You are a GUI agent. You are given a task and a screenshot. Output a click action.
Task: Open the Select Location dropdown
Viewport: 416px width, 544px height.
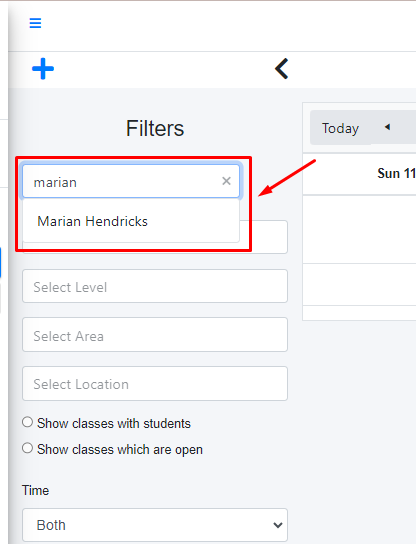click(155, 384)
